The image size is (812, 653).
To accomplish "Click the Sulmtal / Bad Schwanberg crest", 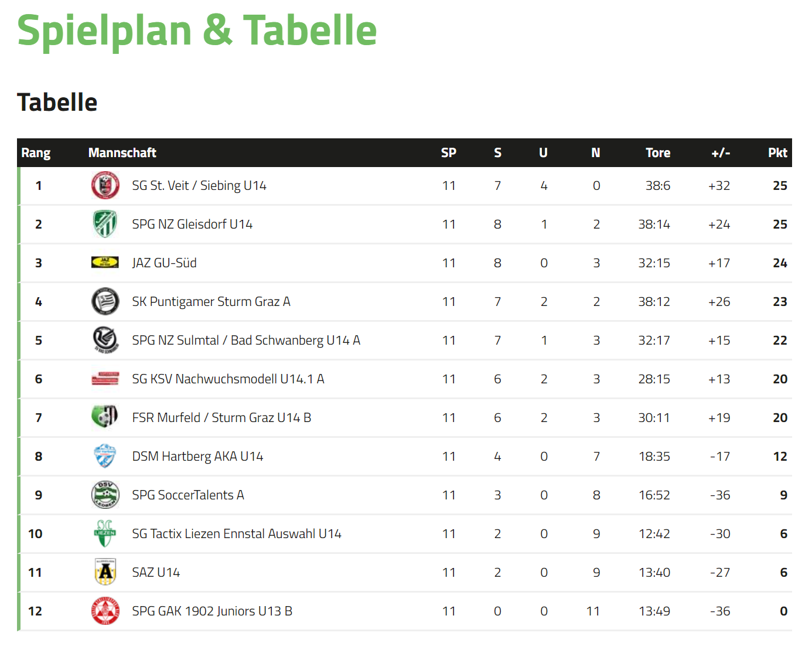I will (105, 340).
